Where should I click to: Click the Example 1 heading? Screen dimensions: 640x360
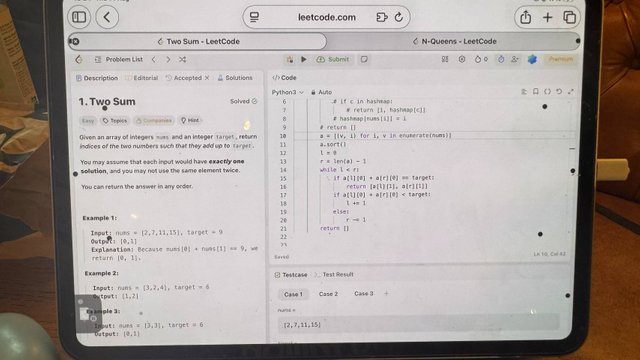click(x=100, y=218)
